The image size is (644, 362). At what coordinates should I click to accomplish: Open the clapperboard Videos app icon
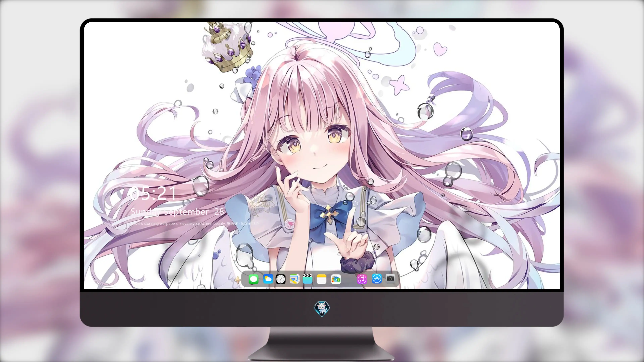pyautogui.click(x=308, y=279)
